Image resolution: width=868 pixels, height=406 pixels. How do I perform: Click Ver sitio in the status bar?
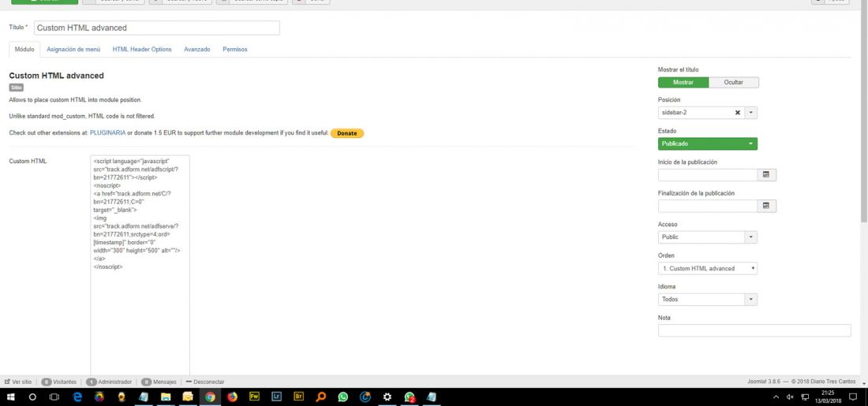(17, 382)
